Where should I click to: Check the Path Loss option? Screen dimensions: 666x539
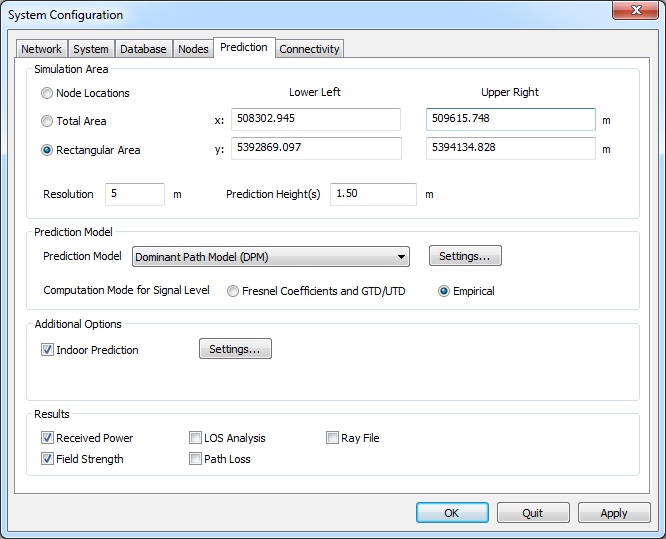(x=196, y=459)
